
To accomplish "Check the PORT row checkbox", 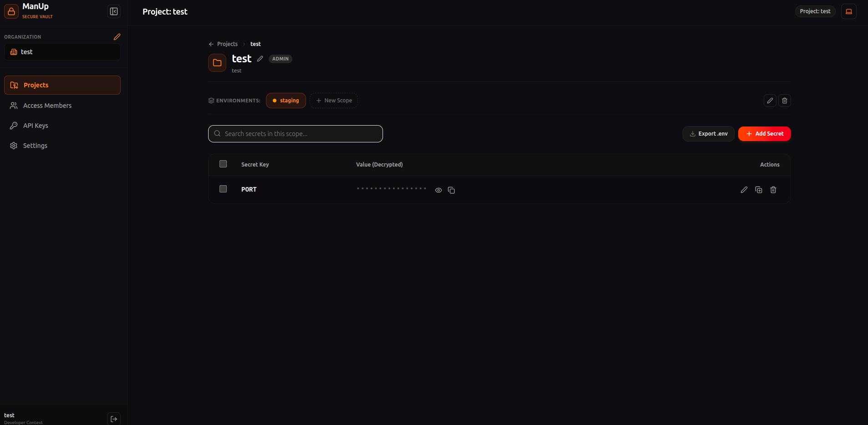I will (223, 189).
